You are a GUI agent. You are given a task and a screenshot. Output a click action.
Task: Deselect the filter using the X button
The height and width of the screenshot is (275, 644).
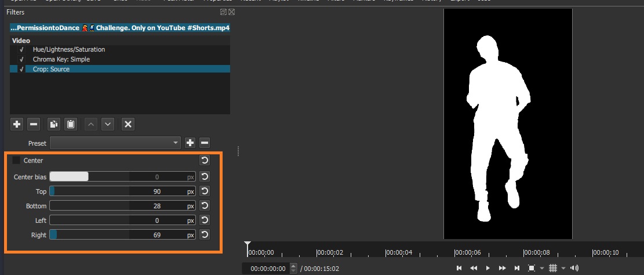pyautogui.click(x=129, y=124)
